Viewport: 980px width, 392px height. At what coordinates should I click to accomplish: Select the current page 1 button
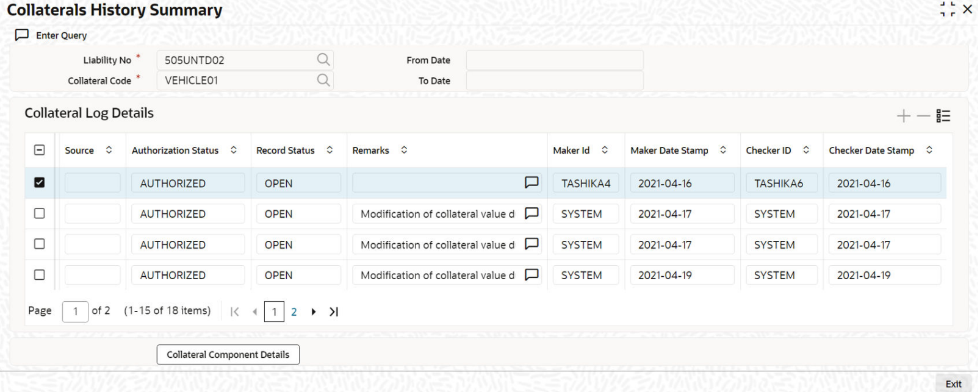274,312
